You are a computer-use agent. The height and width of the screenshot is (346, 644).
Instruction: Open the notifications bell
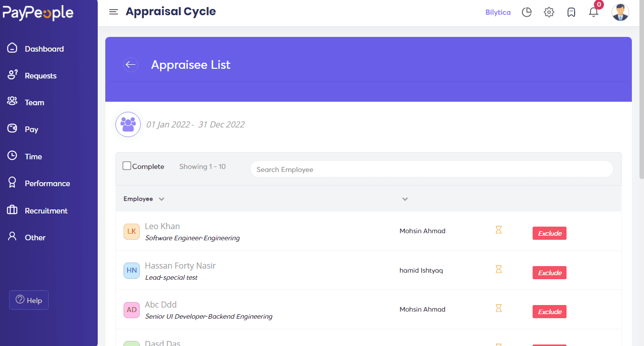(593, 12)
